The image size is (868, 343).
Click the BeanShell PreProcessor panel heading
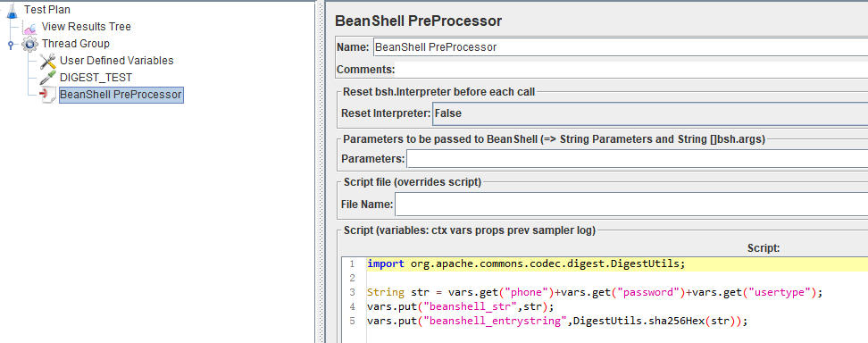point(419,21)
